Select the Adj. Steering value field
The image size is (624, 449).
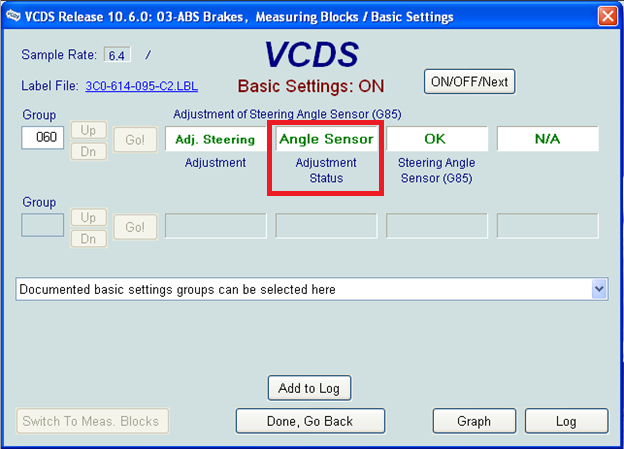(x=215, y=139)
